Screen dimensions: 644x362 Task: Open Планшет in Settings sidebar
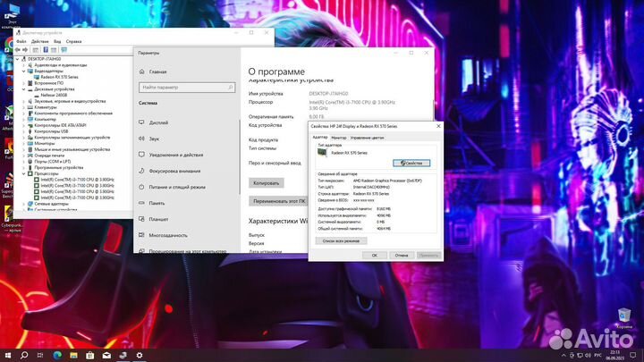coord(158,219)
